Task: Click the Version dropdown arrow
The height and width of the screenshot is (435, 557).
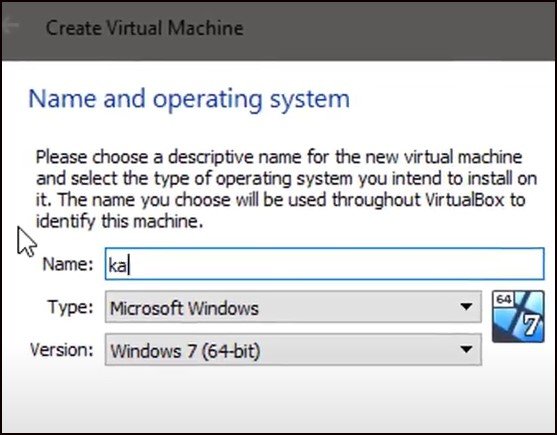Action: click(x=466, y=349)
